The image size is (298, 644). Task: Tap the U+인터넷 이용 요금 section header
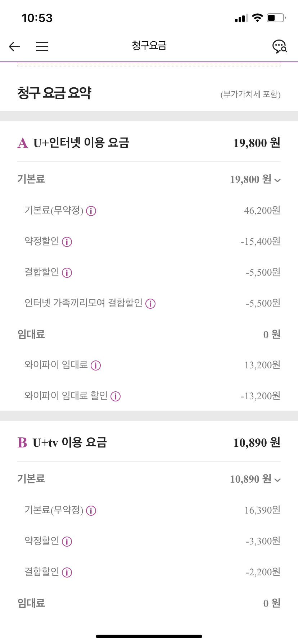81,143
